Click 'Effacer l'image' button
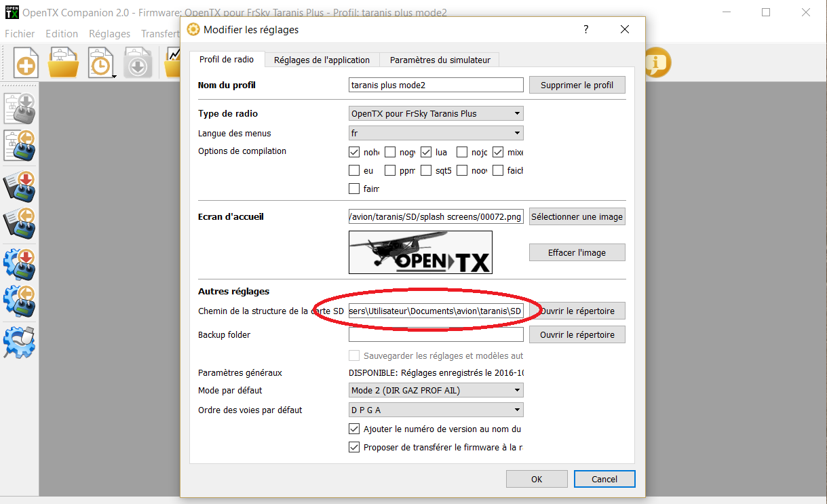827x504 pixels. [577, 252]
